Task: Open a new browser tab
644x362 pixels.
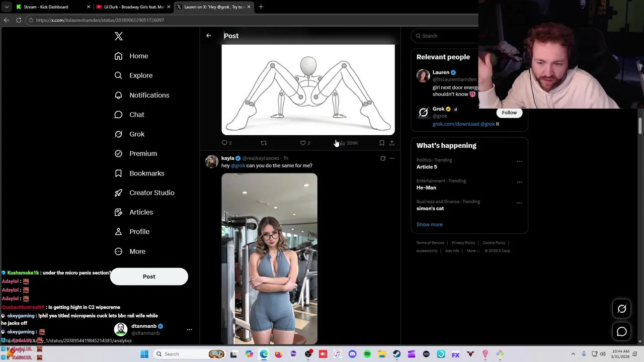Action: (x=261, y=7)
